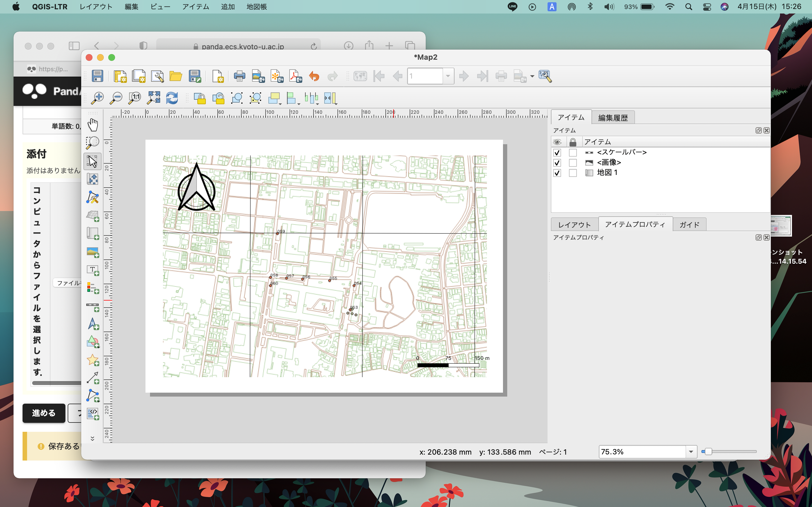812x507 pixels.
Task: Click the Print layout icon
Action: tap(239, 76)
